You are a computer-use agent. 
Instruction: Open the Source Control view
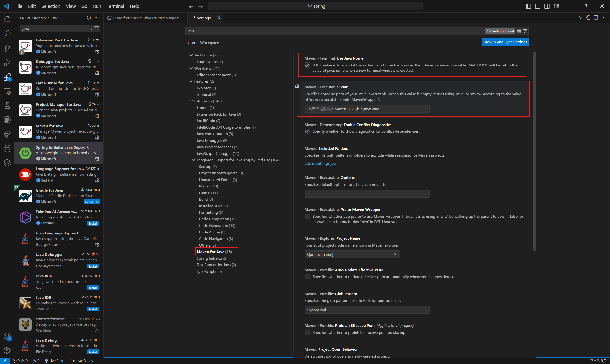coord(7,48)
